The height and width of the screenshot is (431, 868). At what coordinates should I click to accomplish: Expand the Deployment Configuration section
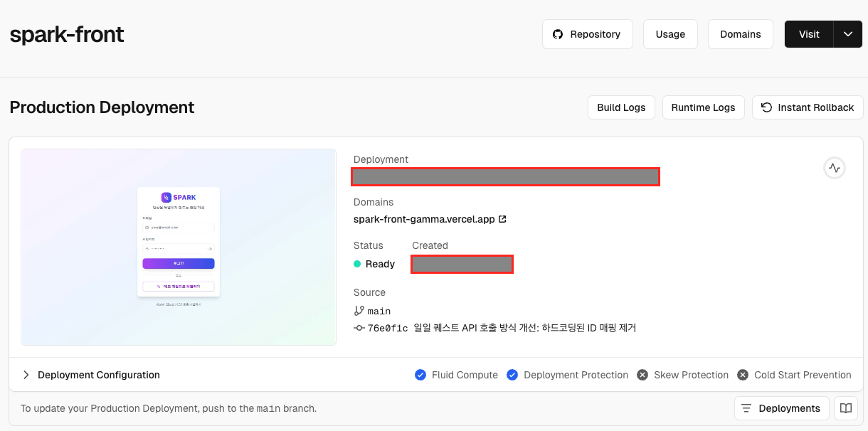click(26, 375)
